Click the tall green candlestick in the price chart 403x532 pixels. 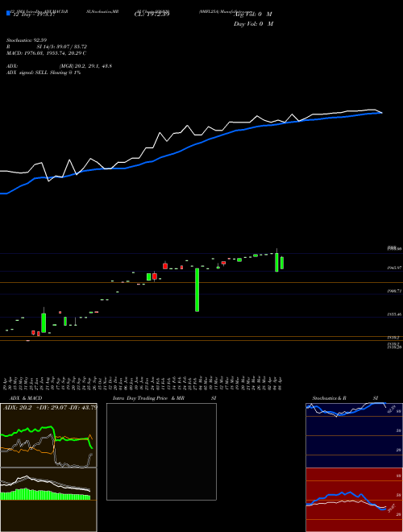pos(197,289)
